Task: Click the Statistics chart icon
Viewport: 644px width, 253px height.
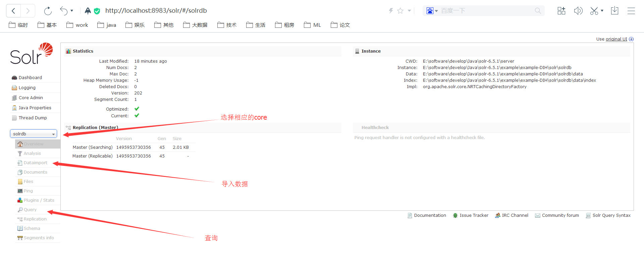Action: tap(68, 51)
